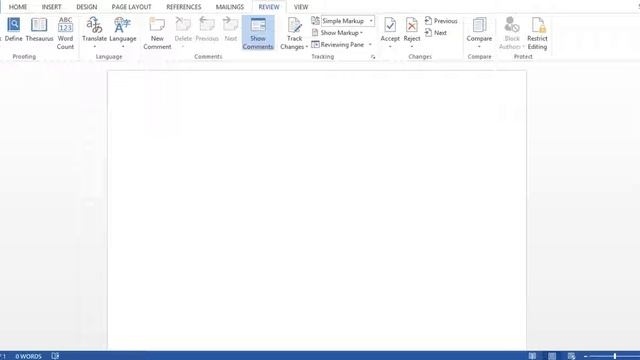This screenshot has height=360, width=640.
Task: Switch to the REFERENCES tab
Action: point(184,7)
